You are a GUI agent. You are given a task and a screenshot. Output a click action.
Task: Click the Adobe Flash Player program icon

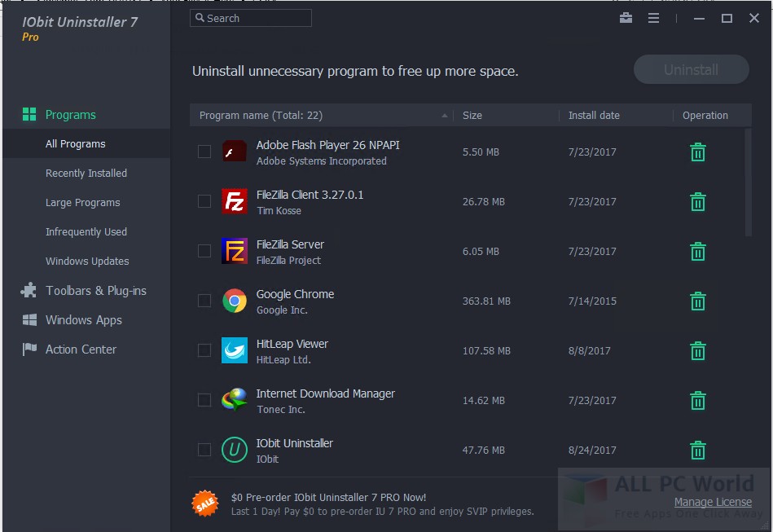(x=234, y=152)
